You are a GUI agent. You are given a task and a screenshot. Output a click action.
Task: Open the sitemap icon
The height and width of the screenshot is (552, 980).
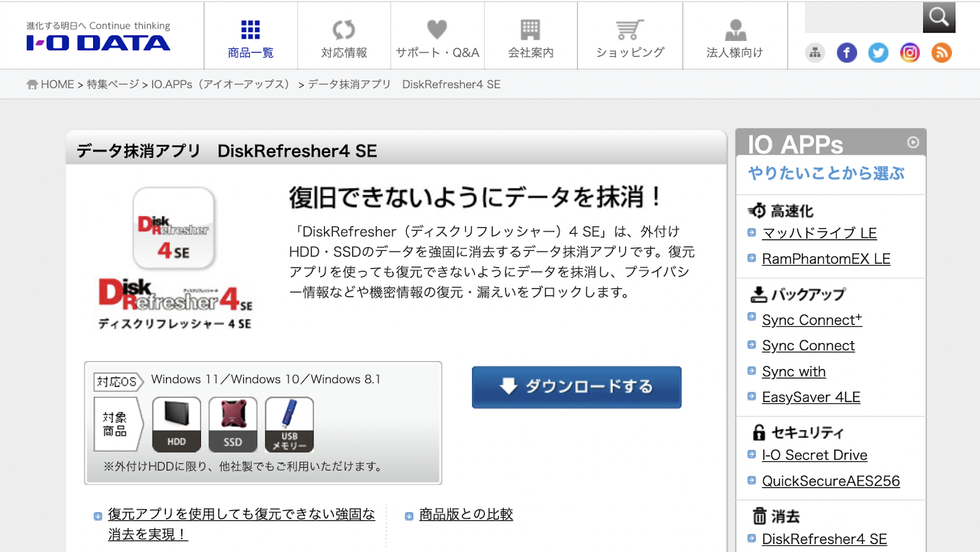pyautogui.click(x=815, y=53)
